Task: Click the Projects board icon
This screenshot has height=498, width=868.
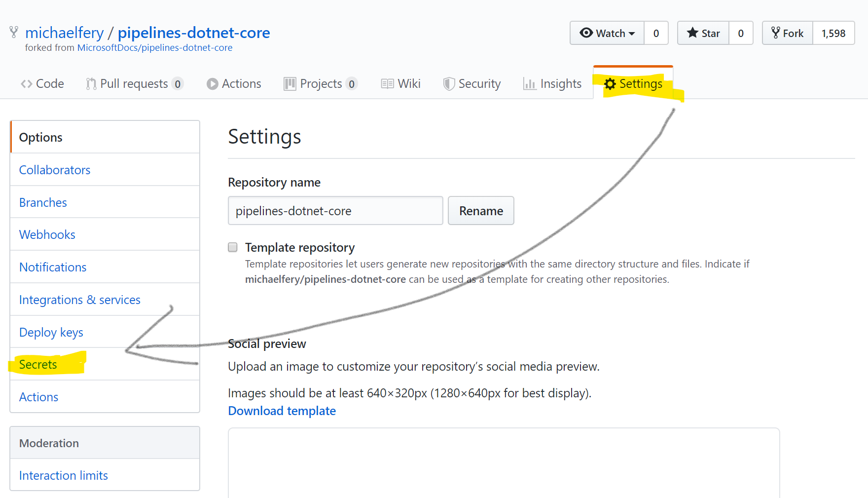Action: tap(290, 84)
